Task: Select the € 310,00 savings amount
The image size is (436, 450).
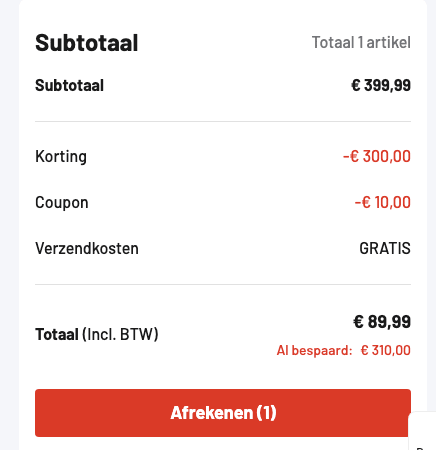Action: coord(386,350)
